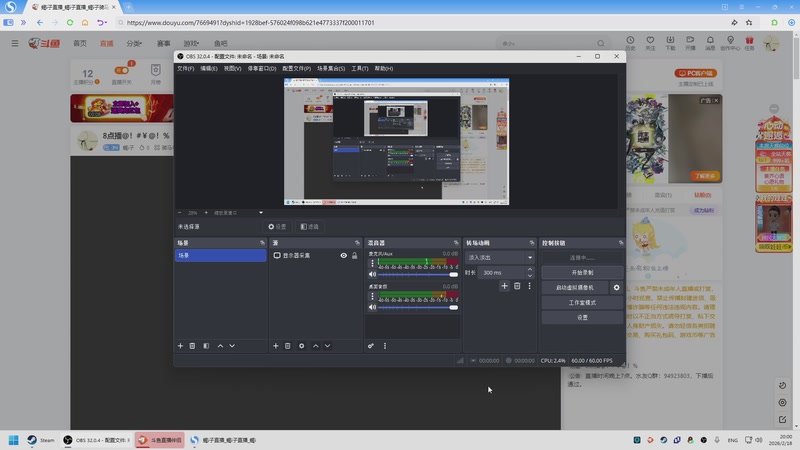The height and width of the screenshot is (450, 800).
Task: Click the trash icon in the Sources panel
Action: click(x=288, y=346)
